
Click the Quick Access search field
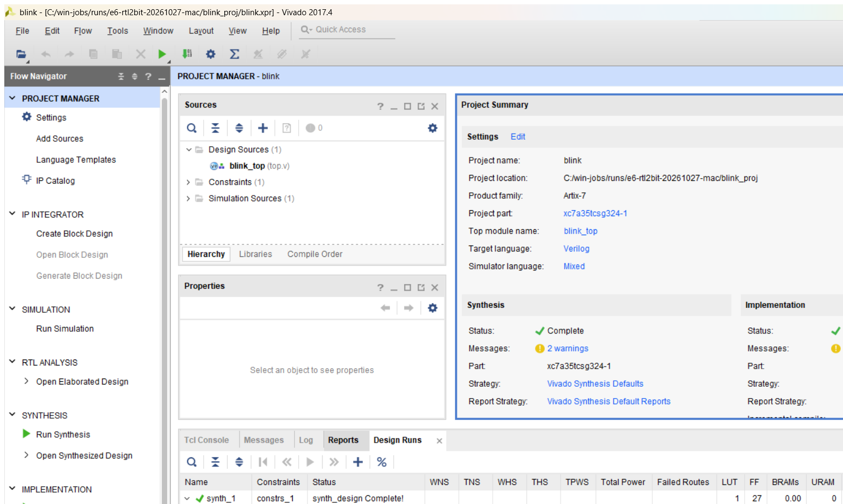[348, 30]
